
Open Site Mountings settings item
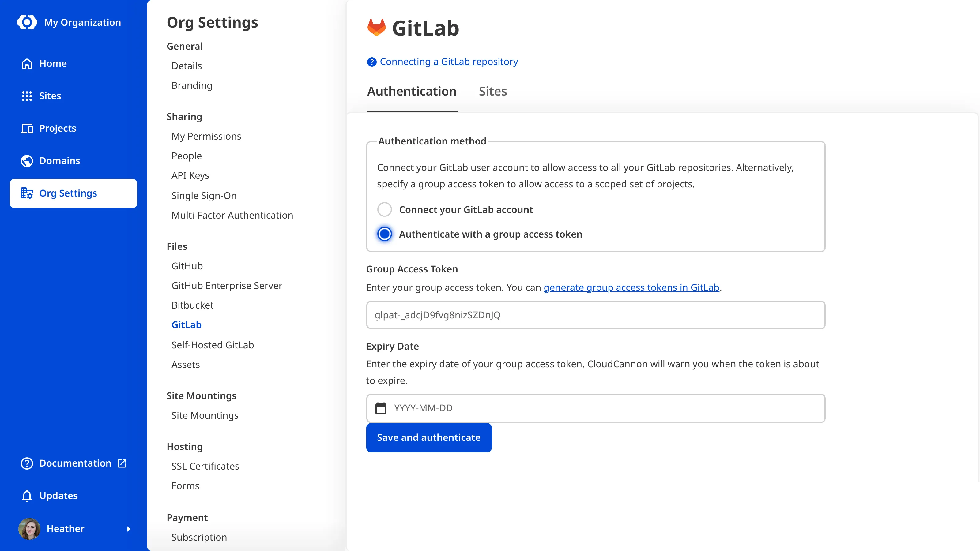205,415
